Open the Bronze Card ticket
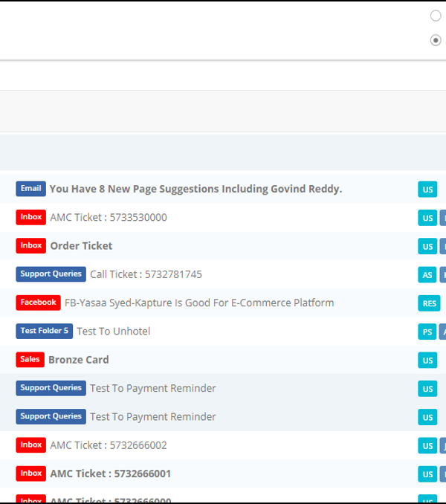The width and height of the screenshot is (446, 504). pos(78,360)
